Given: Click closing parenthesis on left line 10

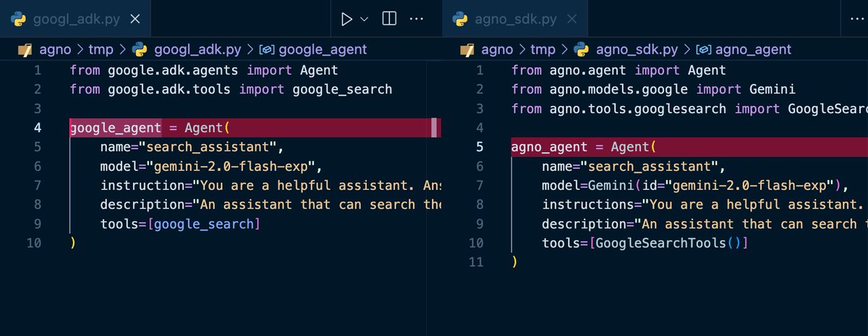Looking at the screenshot, I should click(73, 243).
